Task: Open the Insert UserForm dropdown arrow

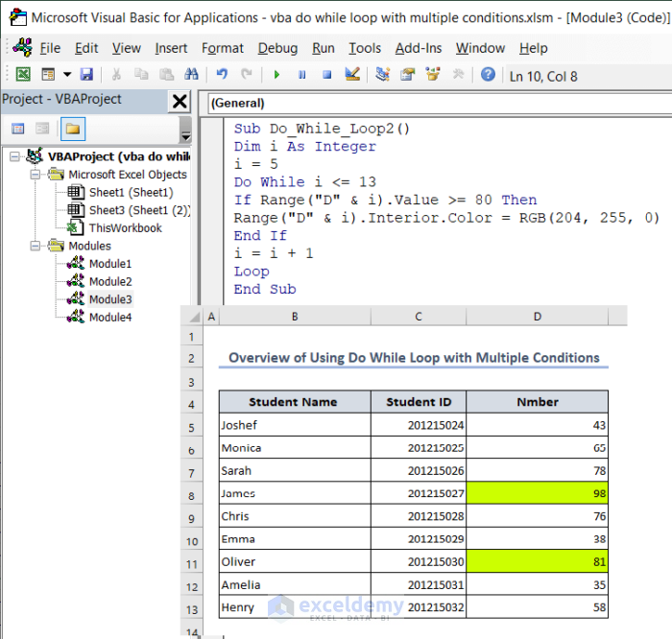Action: (x=67, y=75)
